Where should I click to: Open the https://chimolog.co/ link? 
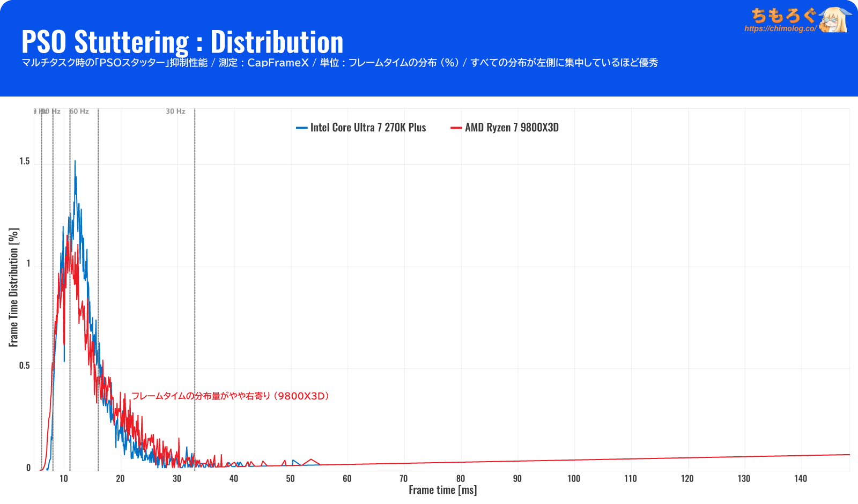click(780, 29)
